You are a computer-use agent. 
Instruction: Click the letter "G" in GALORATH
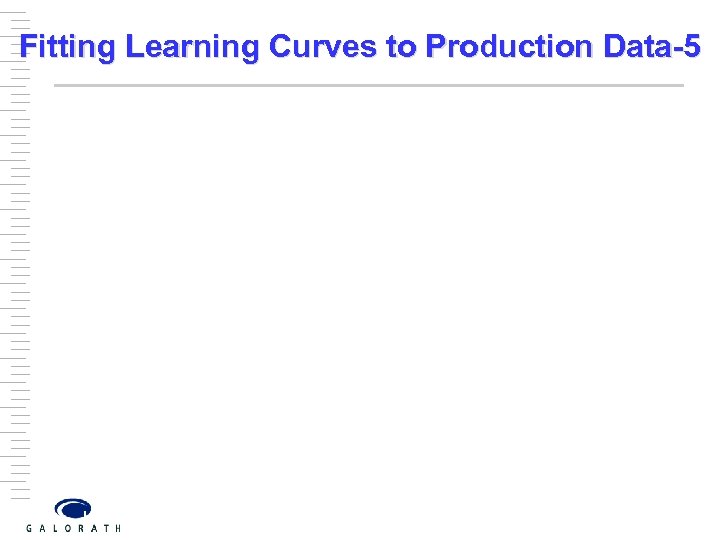click(28, 528)
